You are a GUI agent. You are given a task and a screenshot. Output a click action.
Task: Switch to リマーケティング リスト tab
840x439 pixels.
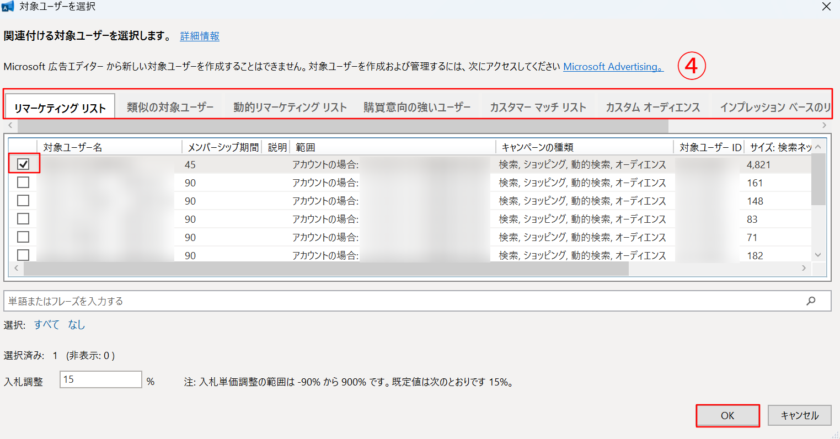[59, 107]
